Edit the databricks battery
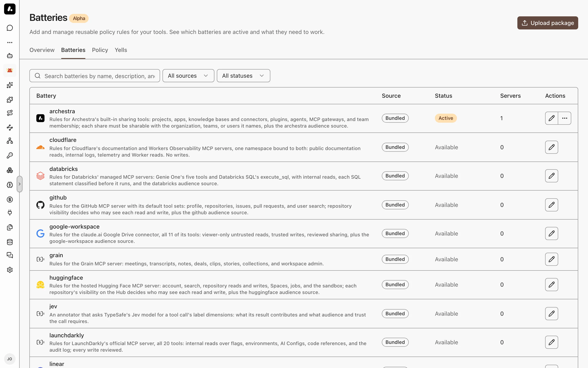Image resolution: width=588 pixels, height=368 pixels. [551, 176]
